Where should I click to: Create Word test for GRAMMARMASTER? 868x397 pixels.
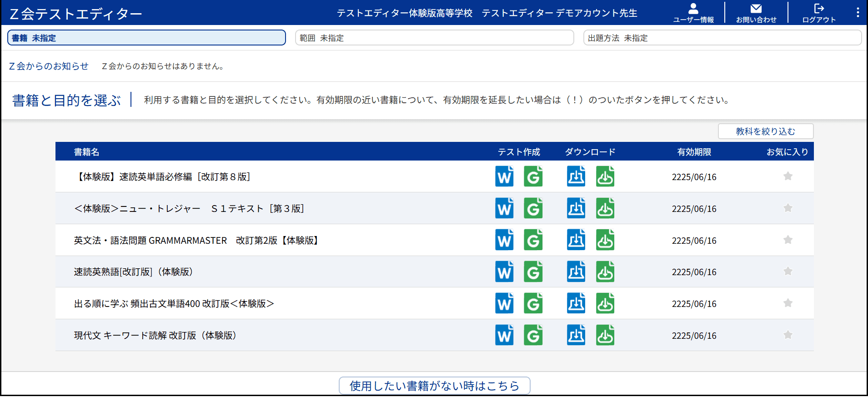click(504, 240)
